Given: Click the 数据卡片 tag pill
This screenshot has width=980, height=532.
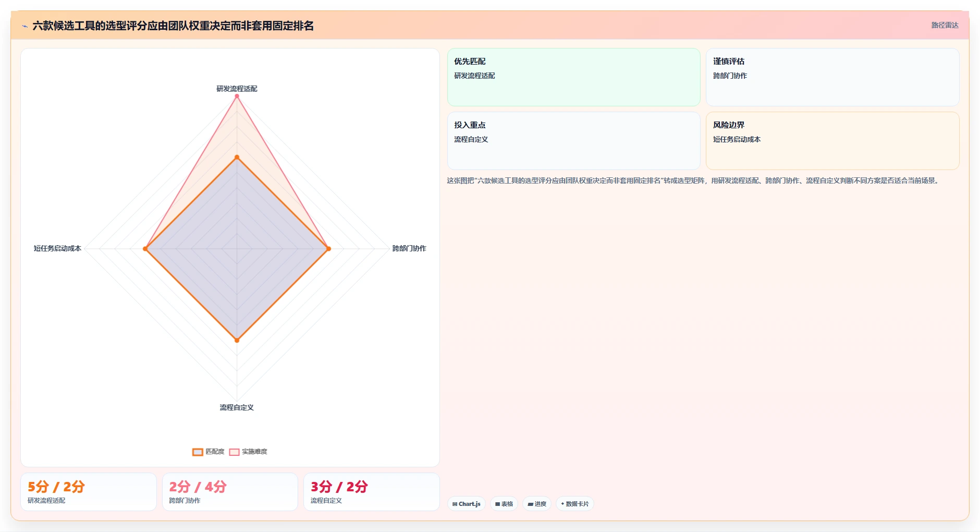Looking at the screenshot, I should tap(575, 504).
